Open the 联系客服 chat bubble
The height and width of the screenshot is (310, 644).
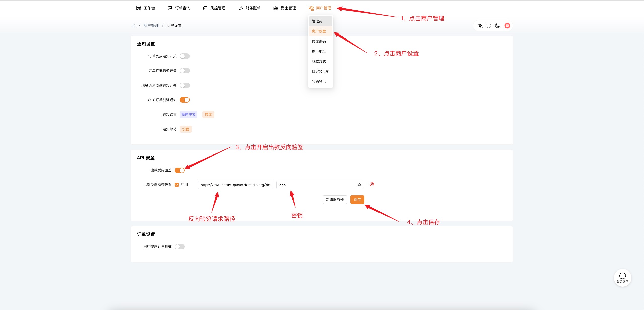click(x=622, y=278)
